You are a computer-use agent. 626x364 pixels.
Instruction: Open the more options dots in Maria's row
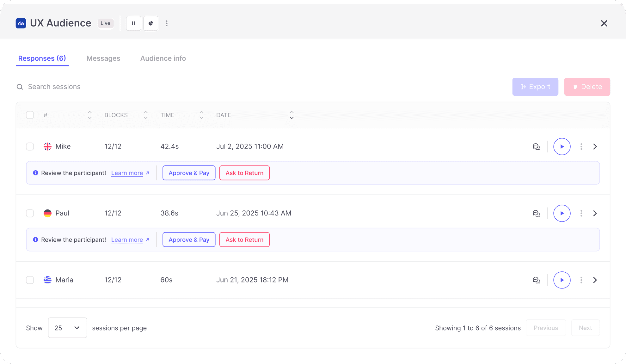point(581,280)
